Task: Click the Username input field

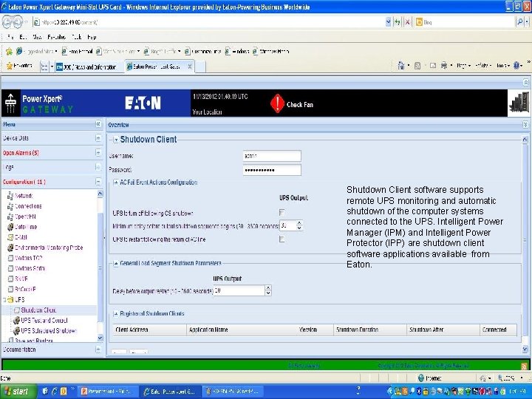Action: click(272, 156)
